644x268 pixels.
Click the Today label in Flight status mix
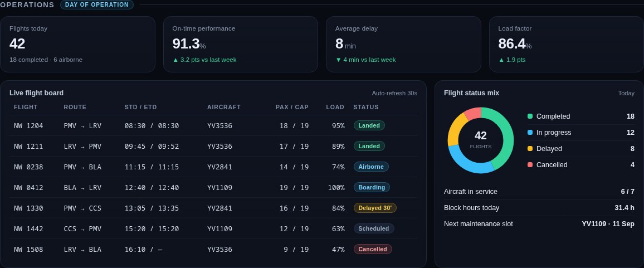626,93
